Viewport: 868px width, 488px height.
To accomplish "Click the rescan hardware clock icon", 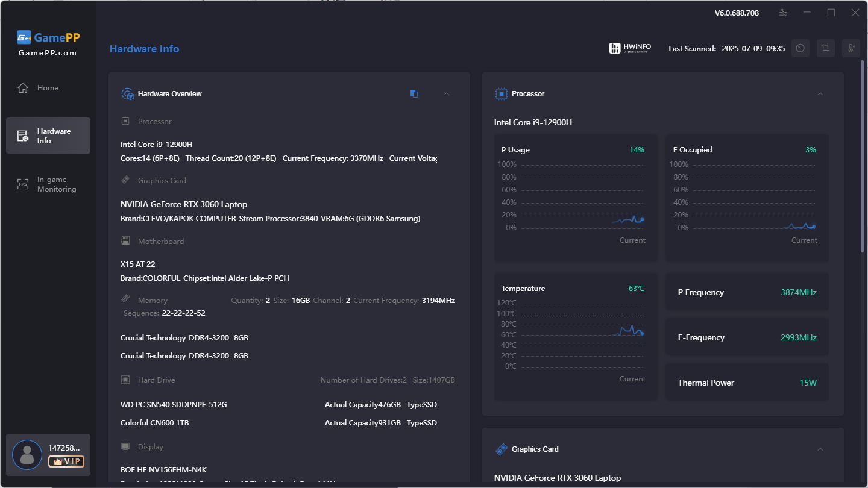I will (800, 49).
